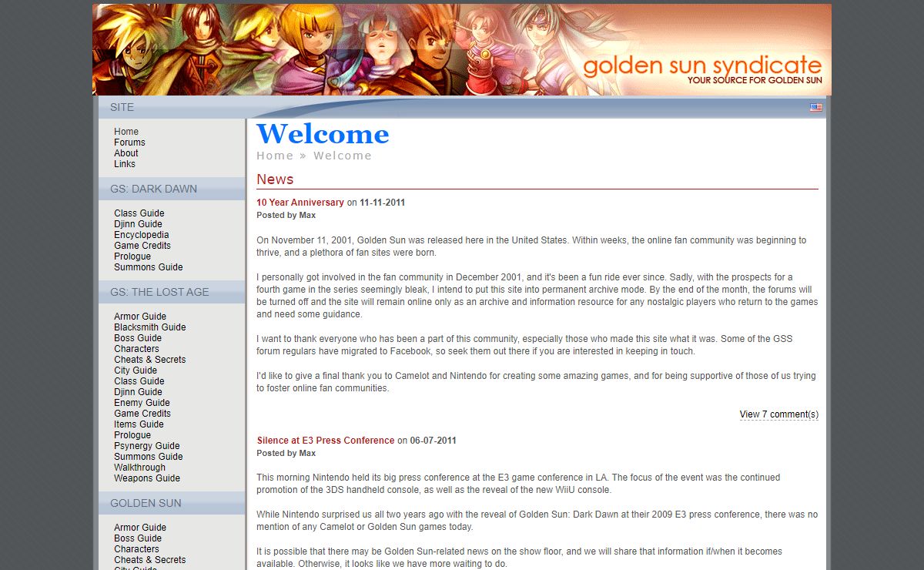The width and height of the screenshot is (924, 570).
Task: Open the 10 Year Anniversary post
Action: click(300, 203)
